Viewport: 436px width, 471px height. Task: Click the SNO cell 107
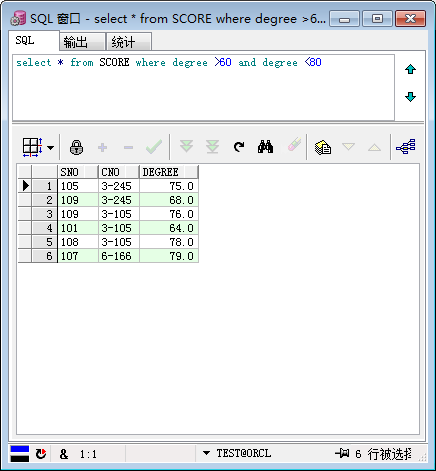78,256
